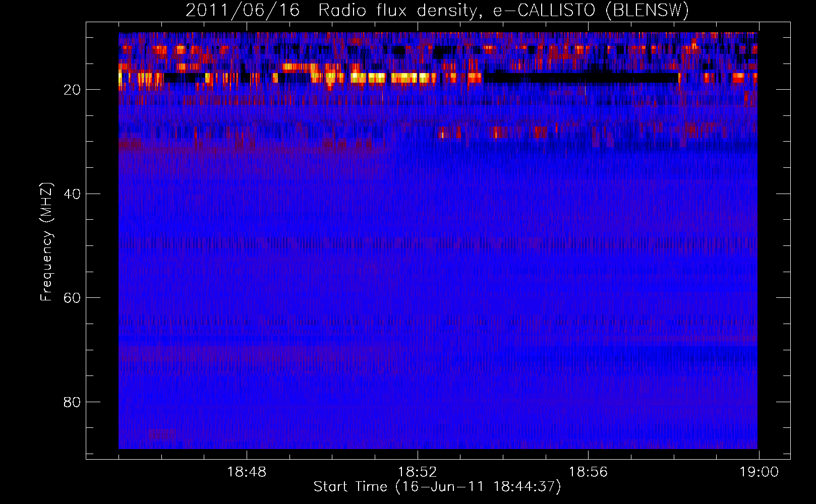Click the 18:52 time tick label

click(x=417, y=472)
